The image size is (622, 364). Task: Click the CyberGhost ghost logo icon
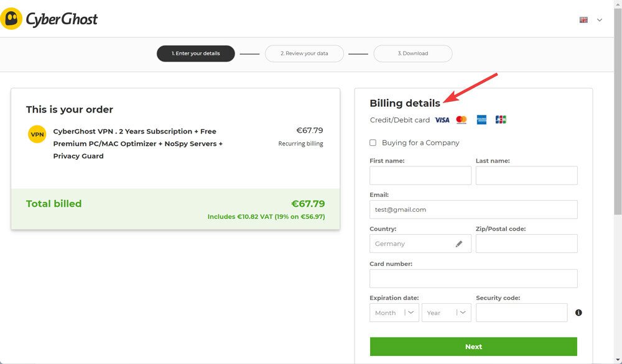click(11, 19)
